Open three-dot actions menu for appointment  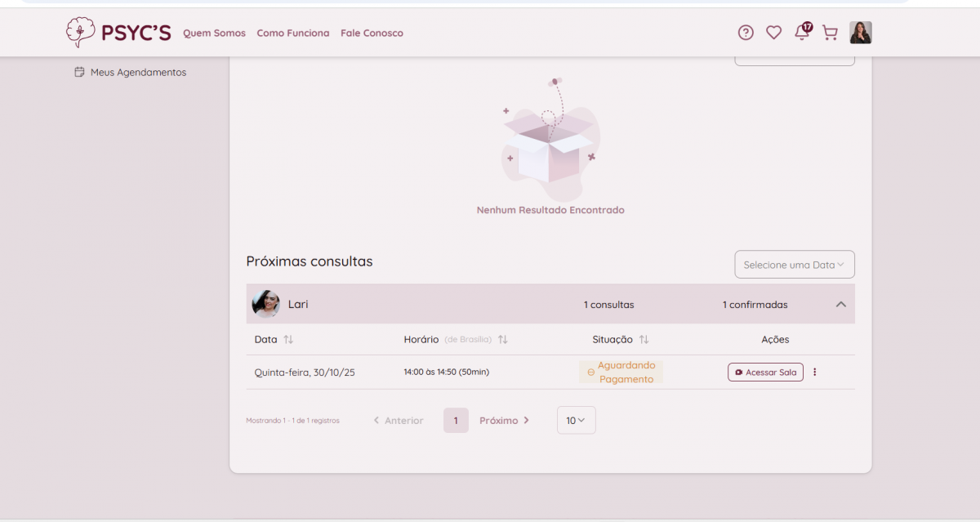[x=814, y=373]
